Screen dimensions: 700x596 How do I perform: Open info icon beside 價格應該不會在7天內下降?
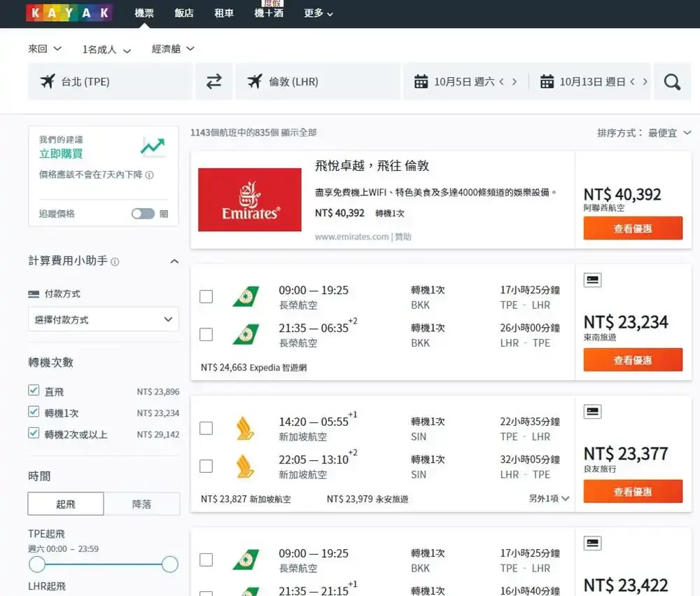(x=150, y=175)
